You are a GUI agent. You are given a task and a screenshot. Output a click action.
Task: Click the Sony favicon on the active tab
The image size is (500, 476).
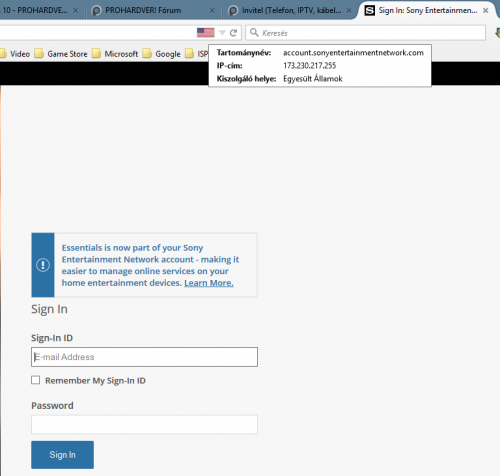[x=369, y=11]
